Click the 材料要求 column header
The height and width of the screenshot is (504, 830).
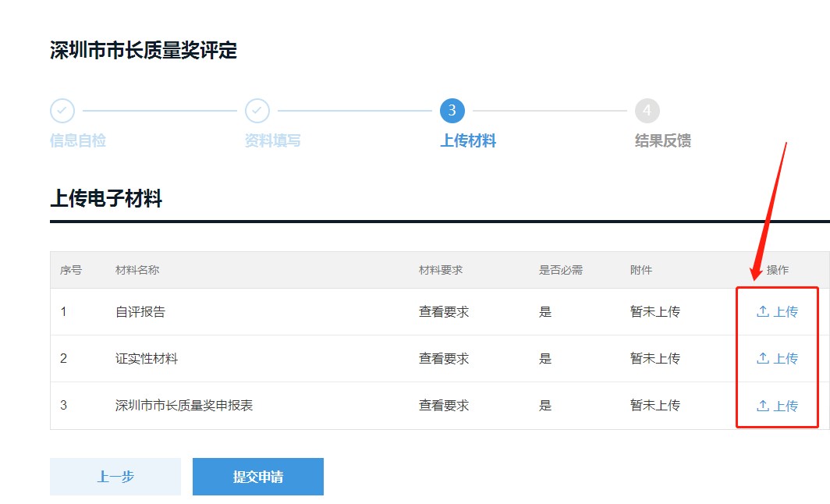click(441, 270)
